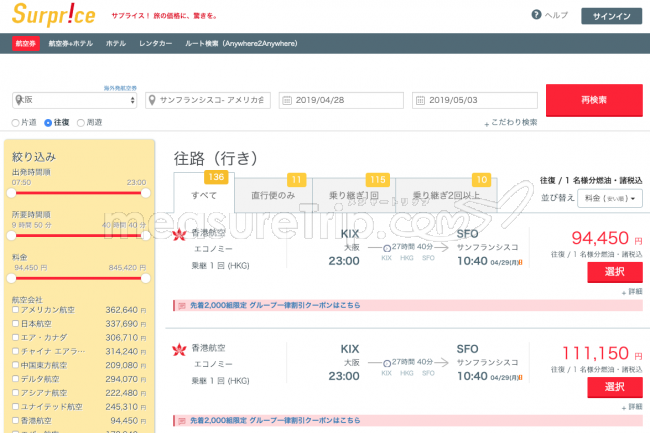The width and height of the screenshot is (650, 433).
Task: Check the 香港航空 airline filter
Action: point(15,420)
